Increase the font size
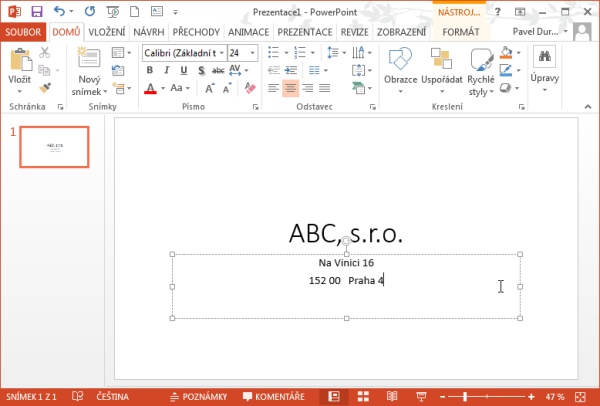This screenshot has height=406, width=600. [x=210, y=88]
